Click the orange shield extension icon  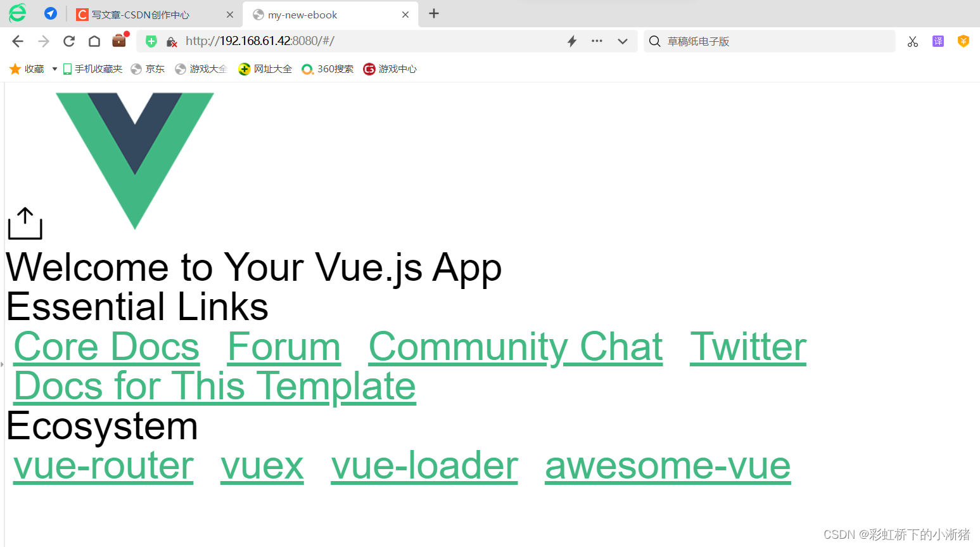pyautogui.click(x=964, y=41)
